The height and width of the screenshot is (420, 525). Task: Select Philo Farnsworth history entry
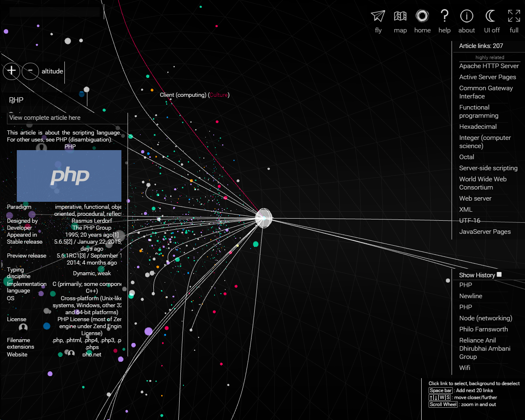click(x=484, y=329)
